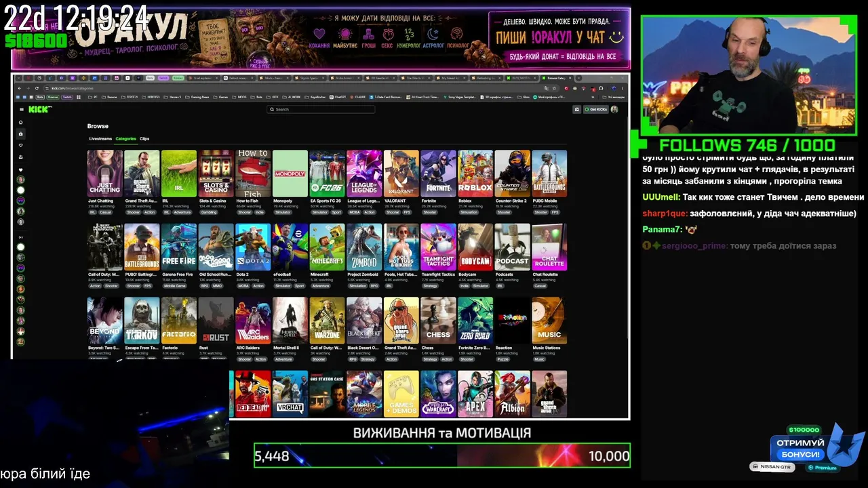
Task: Open the Kick hamburger sidebar menu
Action: tap(21, 109)
